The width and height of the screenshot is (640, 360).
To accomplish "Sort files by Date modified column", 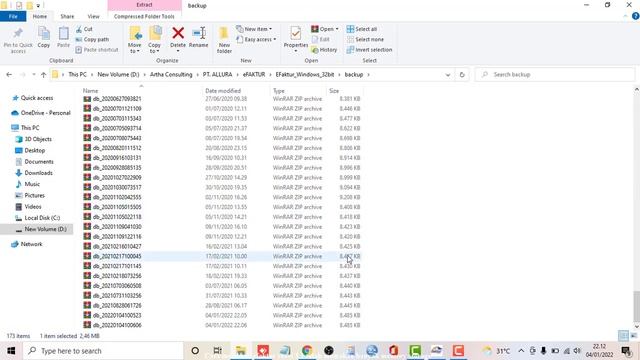I will [223, 91].
